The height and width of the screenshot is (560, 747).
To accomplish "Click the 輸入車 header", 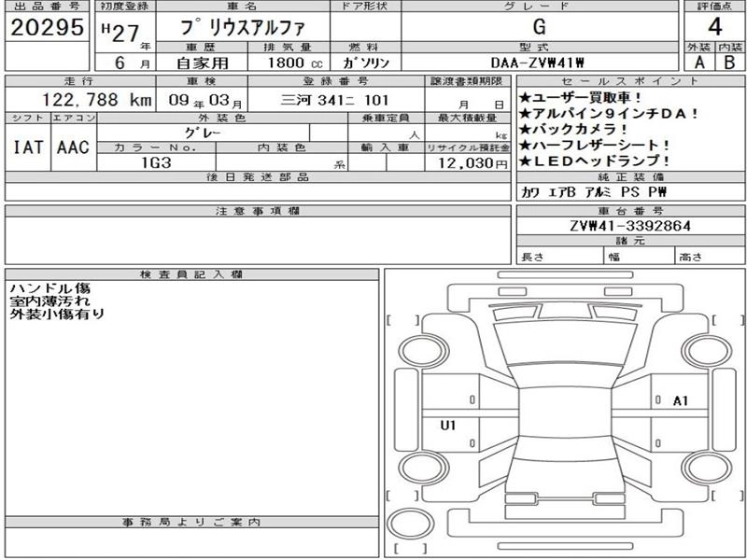I will pos(386,147).
